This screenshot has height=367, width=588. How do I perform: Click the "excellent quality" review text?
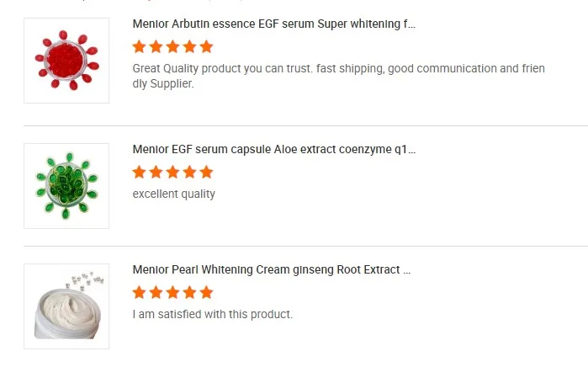pos(174,194)
